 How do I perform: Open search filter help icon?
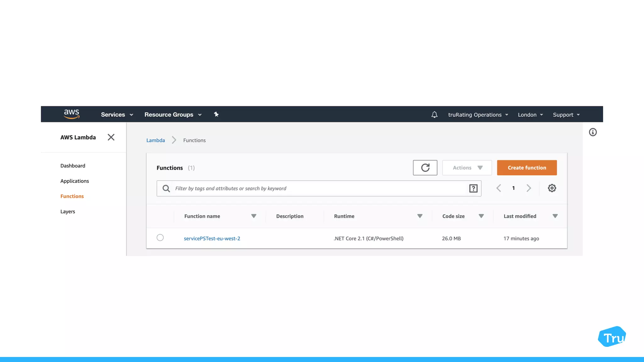473,189
